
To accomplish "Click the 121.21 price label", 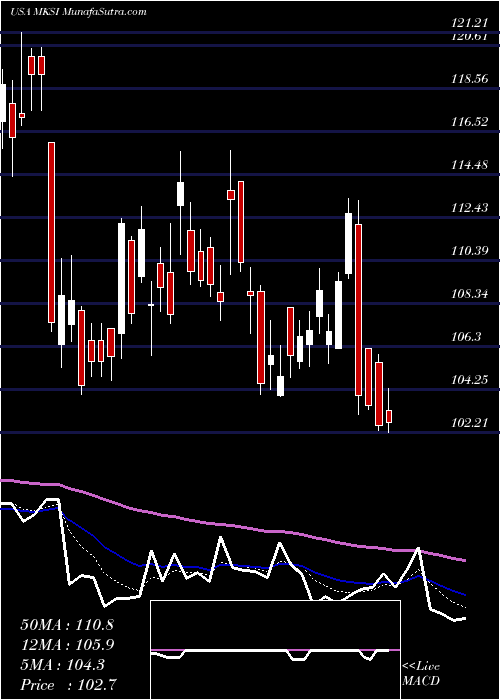I will point(470,23).
